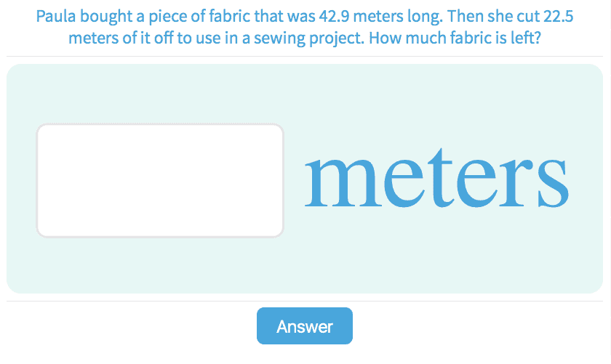This screenshot has width=611, height=364.
Task: Click the divider line above the Answer button
Action: (305, 301)
